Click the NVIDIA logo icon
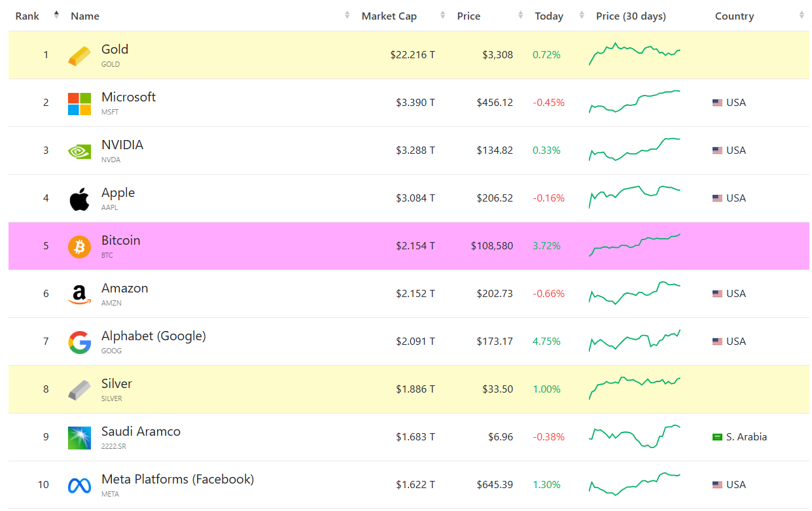Screen dimensions: 812x511 [79, 151]
